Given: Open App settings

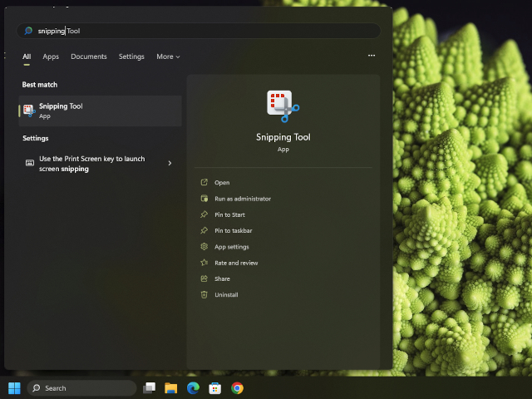Looking at the screenshot, I should (232, 247).
